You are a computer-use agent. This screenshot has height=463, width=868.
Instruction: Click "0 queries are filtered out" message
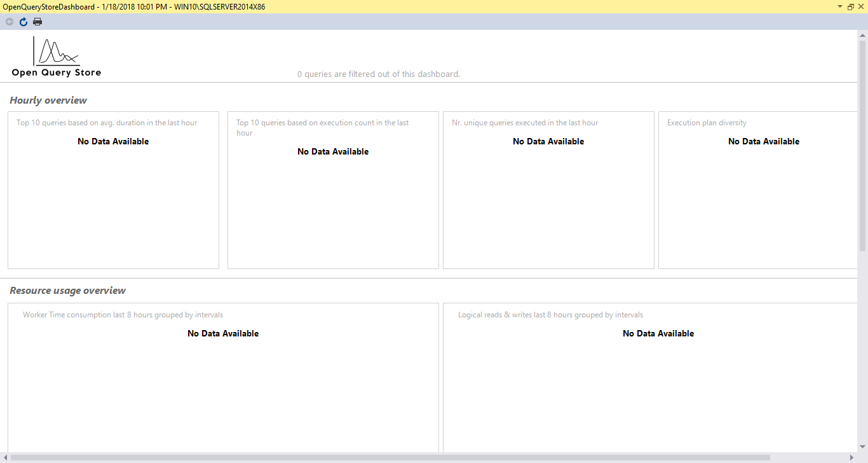379,74
